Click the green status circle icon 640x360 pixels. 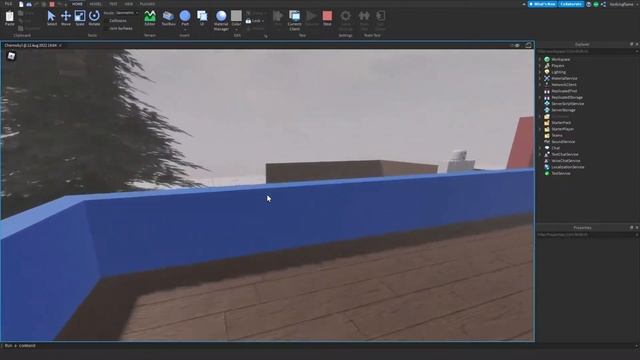[596, 4]
